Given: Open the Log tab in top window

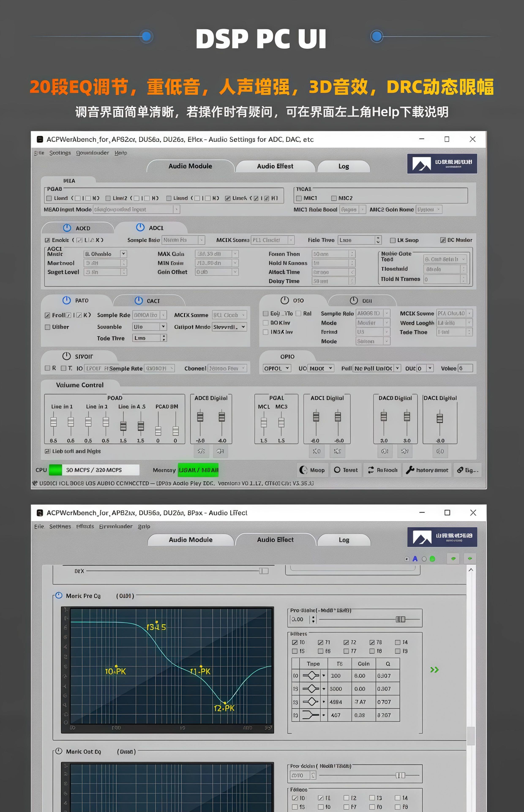Looking at the screenshot, I should pos(343,166).
